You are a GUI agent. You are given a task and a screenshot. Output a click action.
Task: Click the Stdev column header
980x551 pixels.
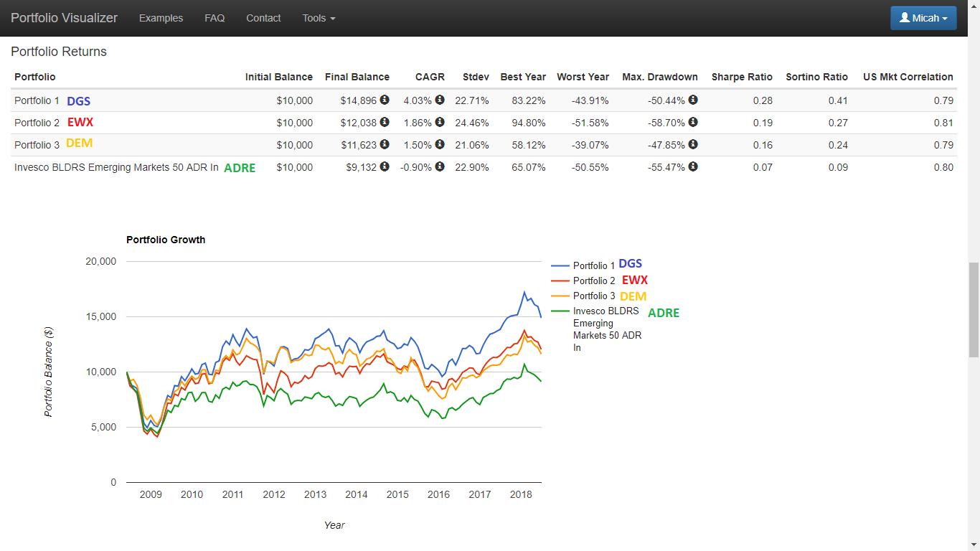[x=476, y=77]
